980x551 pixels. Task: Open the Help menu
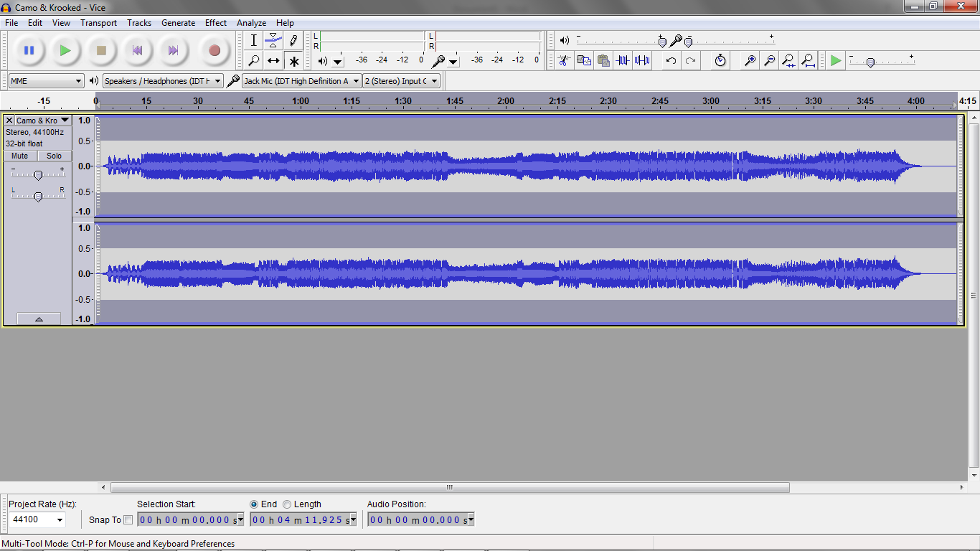285,23
